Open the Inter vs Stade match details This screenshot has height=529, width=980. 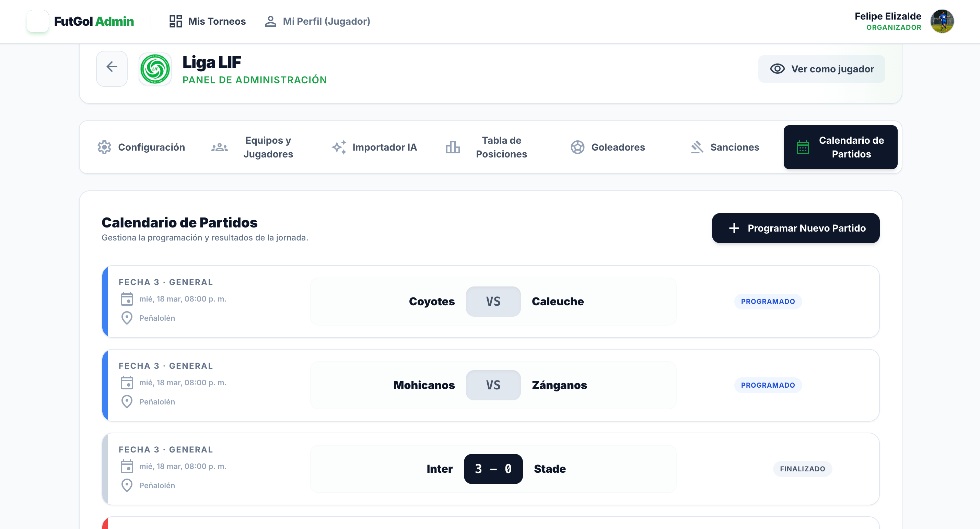[x=493, y=469]
